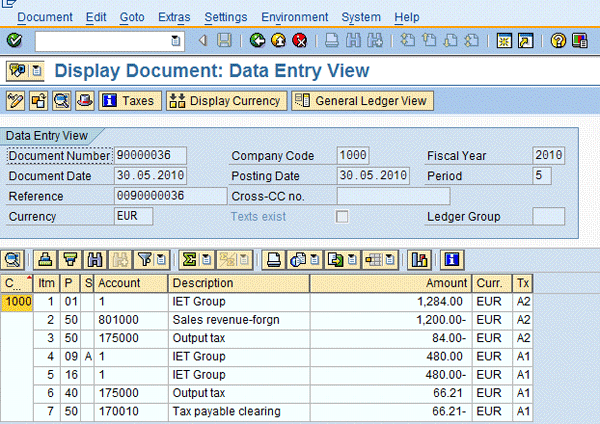Click the yellow Help question mark icon
Screen dimensions: 600x424
pyautogui.click(x=558, y=40)
